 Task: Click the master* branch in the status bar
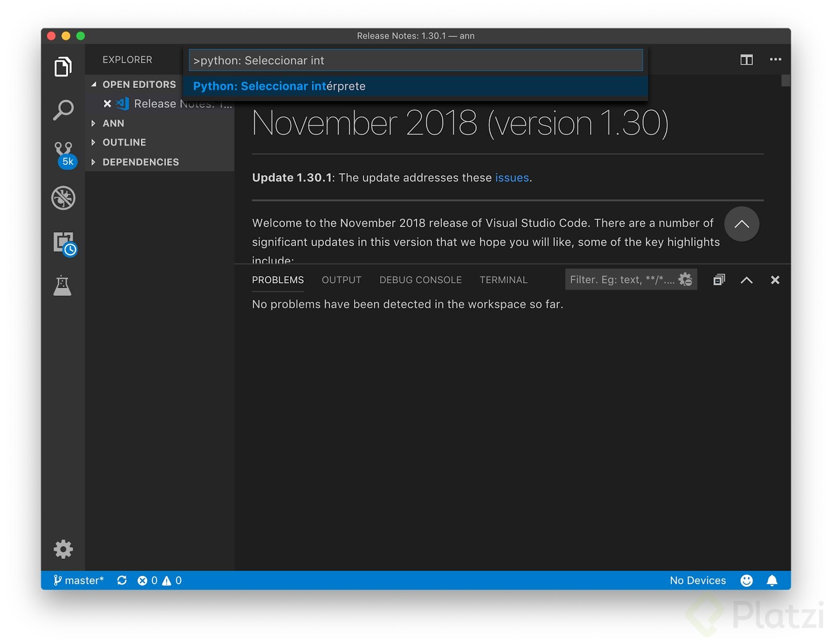click(79, 580)
